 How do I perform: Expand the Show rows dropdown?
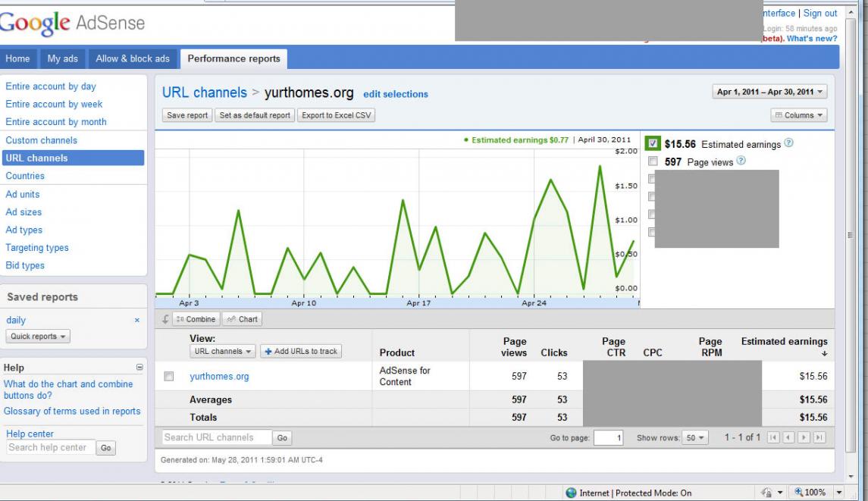coord(694,438)
